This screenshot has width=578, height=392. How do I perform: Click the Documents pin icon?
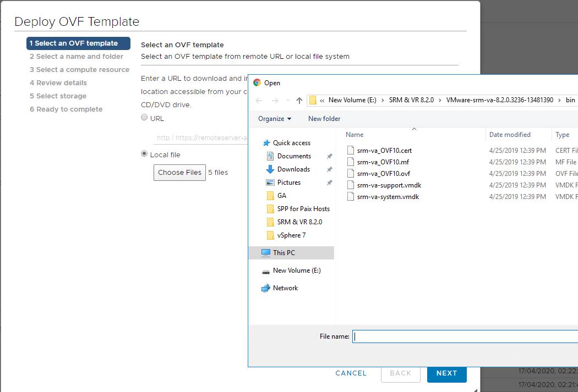[330, 157]
